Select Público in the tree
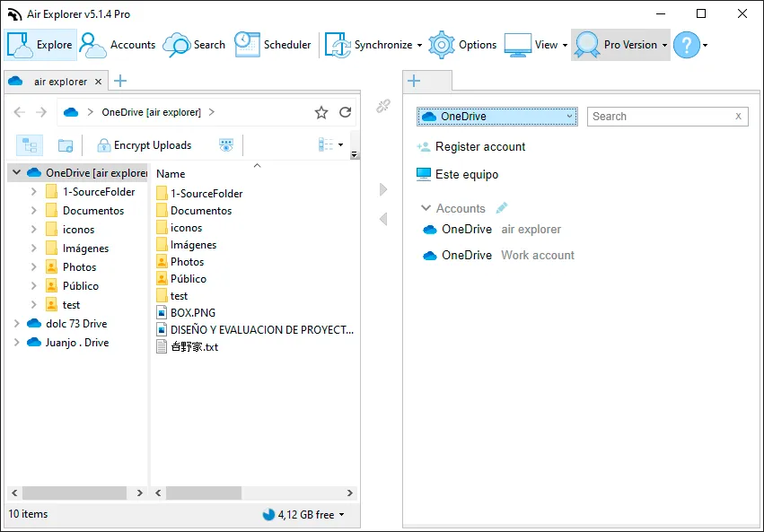This screenshot has height=532, width=764. (x=81, y=285)
